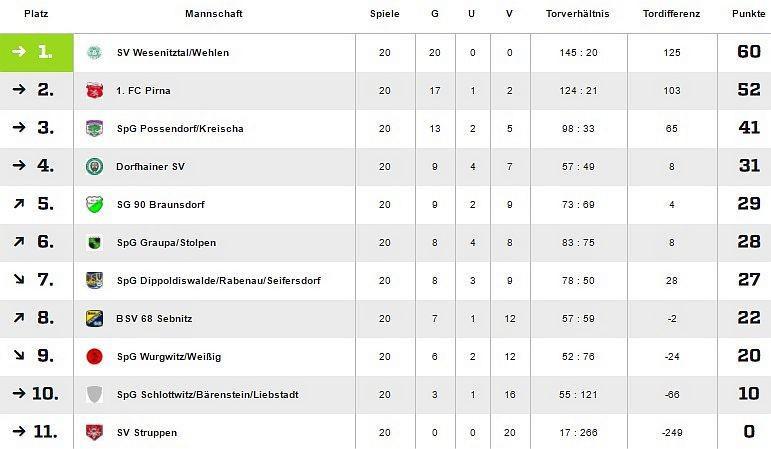Click the Punkte column header
Viewport: 771px width, 449px height.
pyautogui.click(x=743, y=14)
